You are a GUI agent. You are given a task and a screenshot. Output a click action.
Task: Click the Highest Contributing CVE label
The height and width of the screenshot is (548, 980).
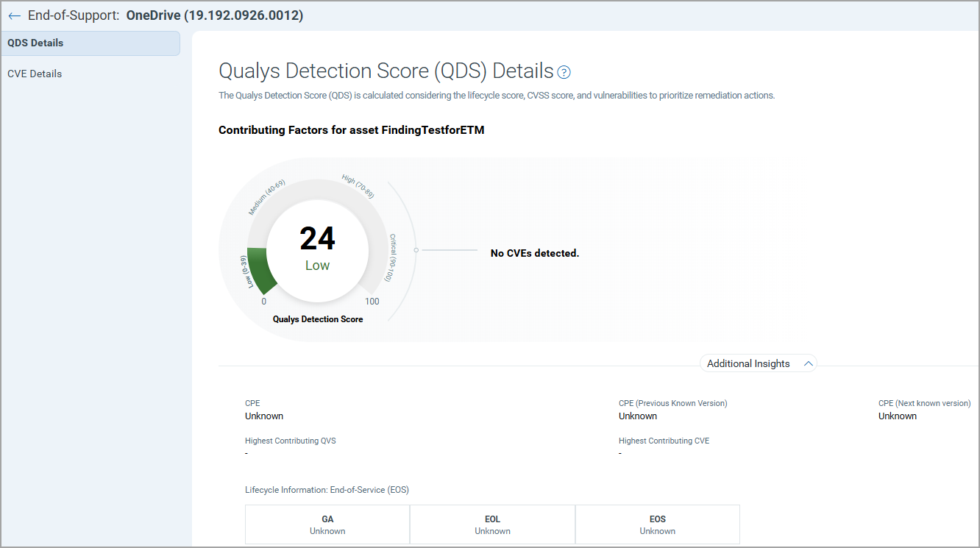pos(664,441)
